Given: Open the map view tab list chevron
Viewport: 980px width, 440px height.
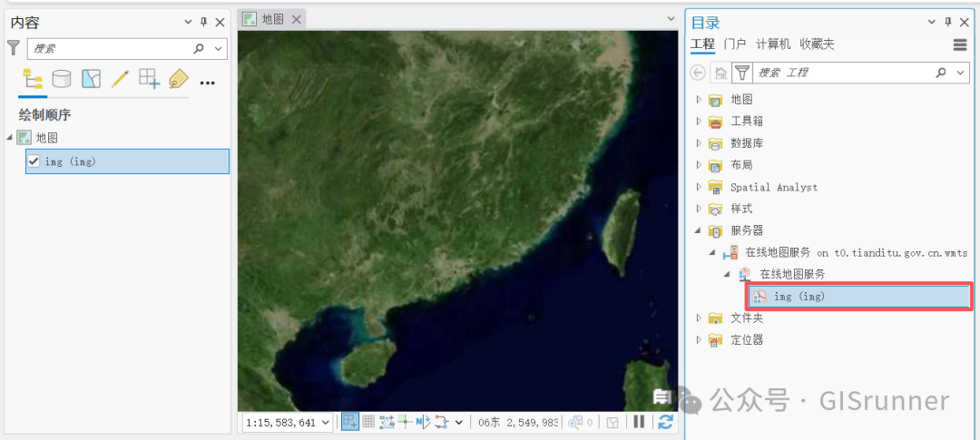Looking at the screenshot, I should coord(671,19).
